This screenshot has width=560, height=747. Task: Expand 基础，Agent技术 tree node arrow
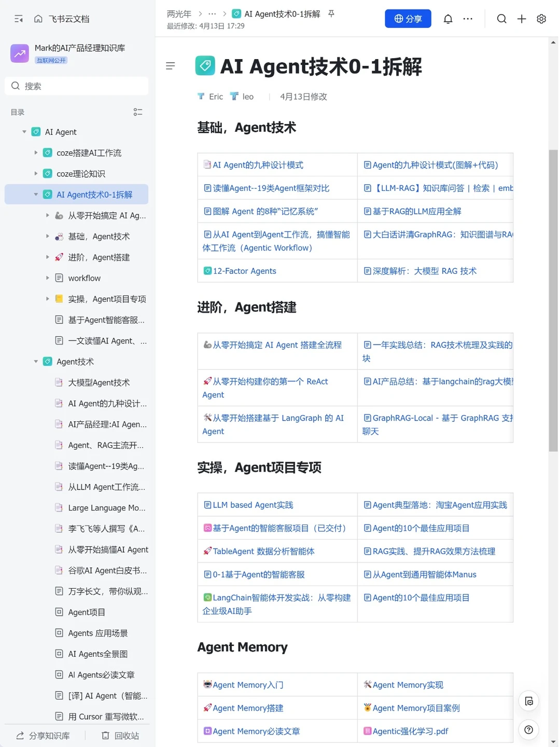pyautogui.click(x=47, y=236)
